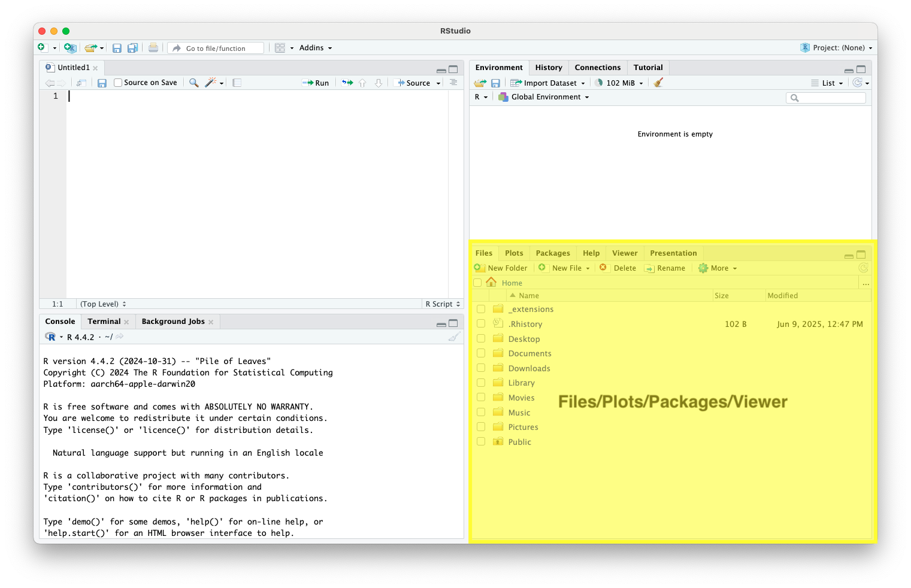Tick the .Rhistory file checkbox
Viewport: 911px width, 588px height.
point(481,324)
